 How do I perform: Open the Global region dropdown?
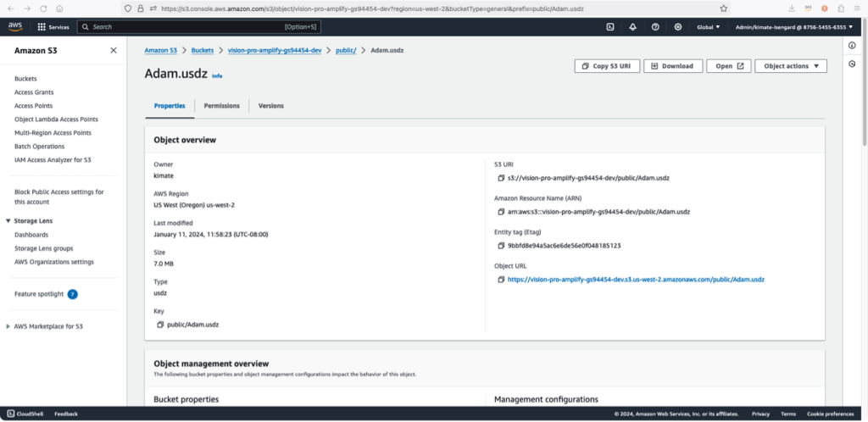pos(709,27)
